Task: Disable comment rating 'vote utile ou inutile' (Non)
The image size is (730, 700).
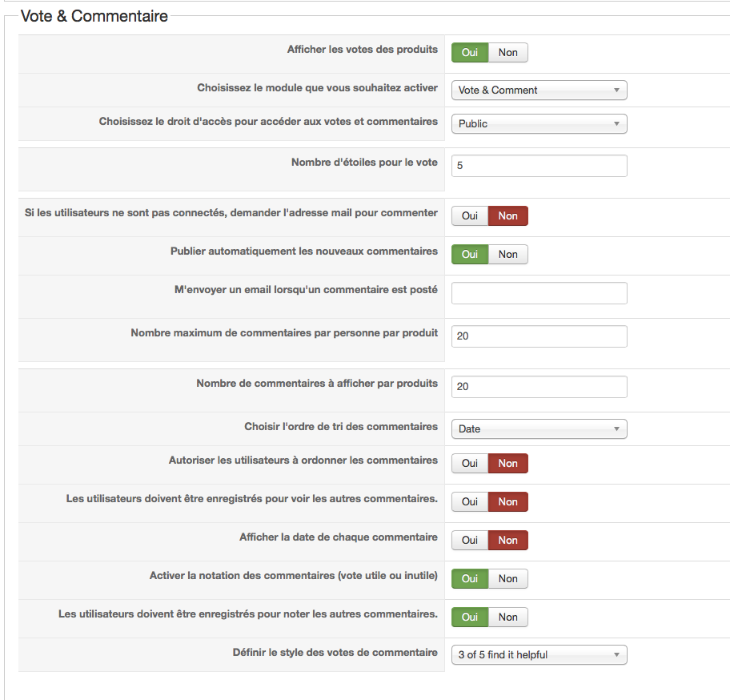Action: click(x=508, y=579)
